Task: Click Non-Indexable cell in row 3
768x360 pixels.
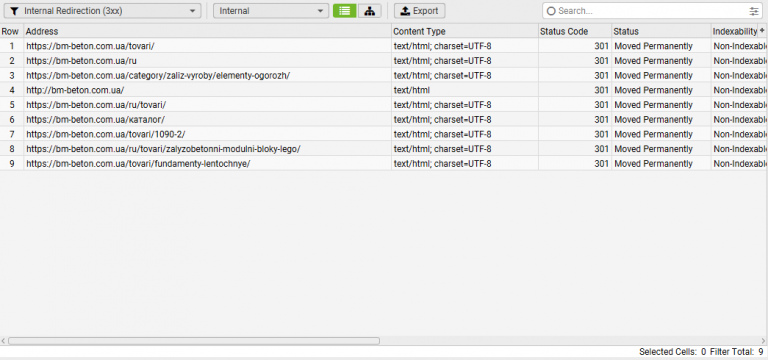Action: coord(740,75)
